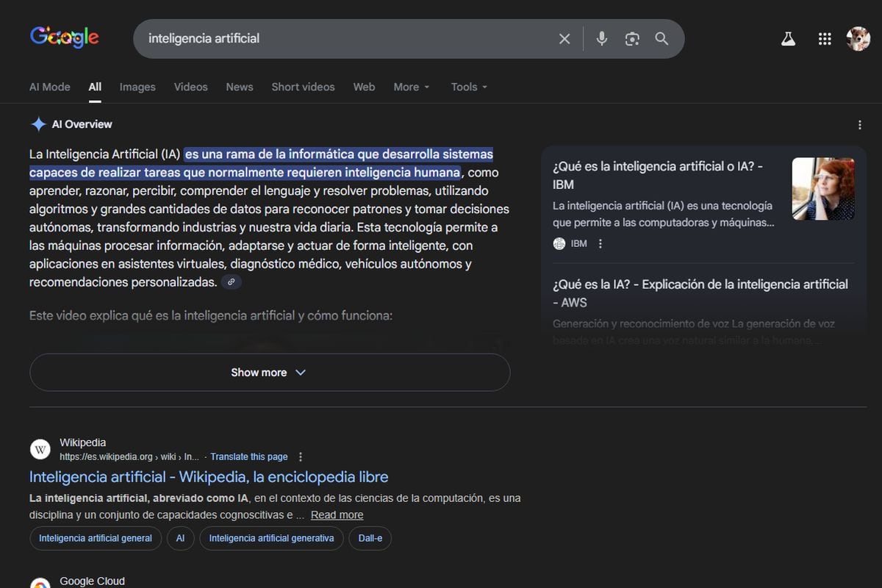This screenshot has height=588, width=882.
Task: Open the three-dot menu beside Translate this page
Action: [x=301, y=456]
